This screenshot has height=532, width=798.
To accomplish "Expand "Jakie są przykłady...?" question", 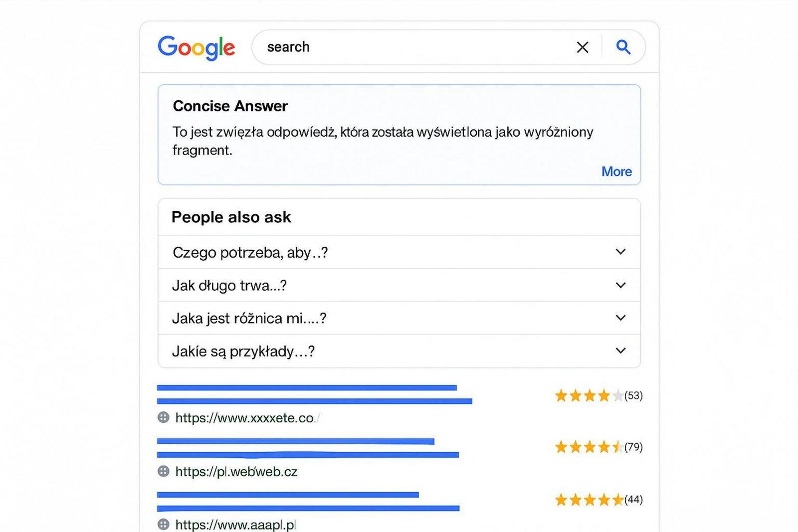I will click(x=399, y=351).
